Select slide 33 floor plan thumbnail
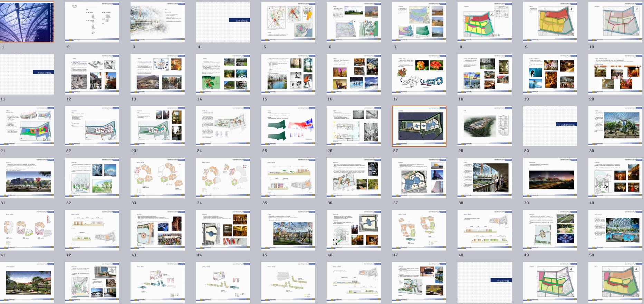Viewport: 644px width, 304px height. (158, 178)
